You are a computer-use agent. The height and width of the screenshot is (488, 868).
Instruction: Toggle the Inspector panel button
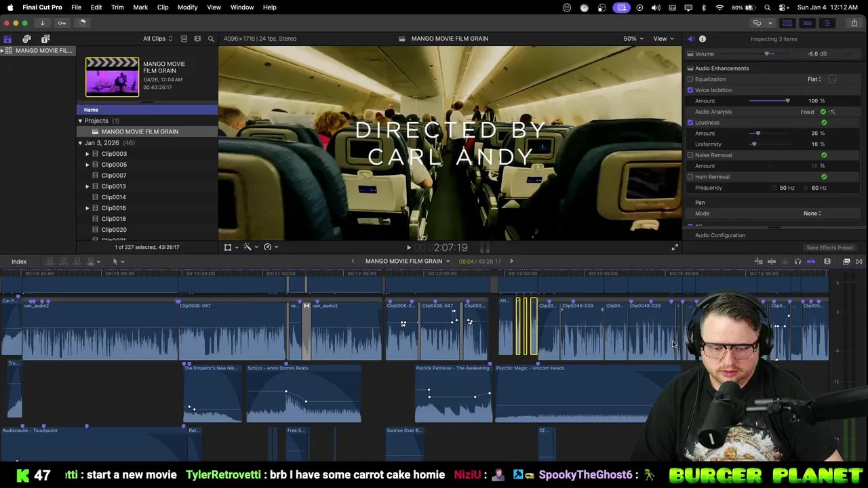[x=827, y=22]
